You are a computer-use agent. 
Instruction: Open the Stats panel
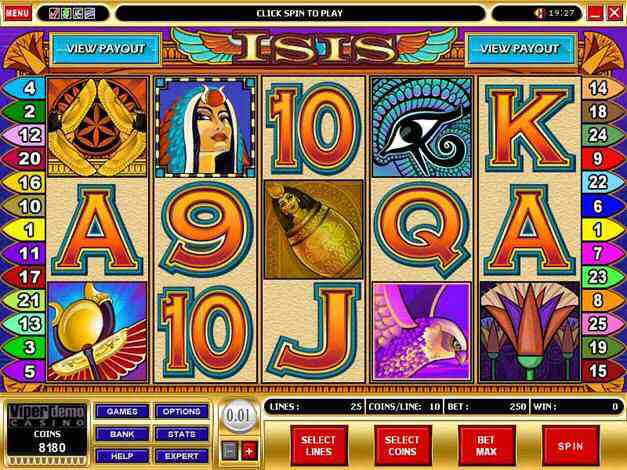(x=182, y=434)
